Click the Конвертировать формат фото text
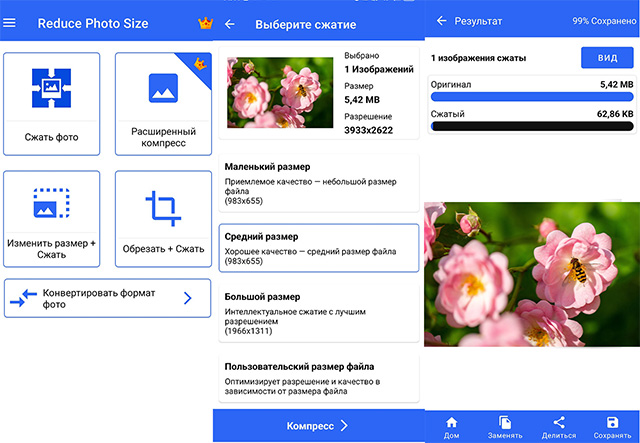Screen dimensions: 640x443 click(x=99, y=298)
